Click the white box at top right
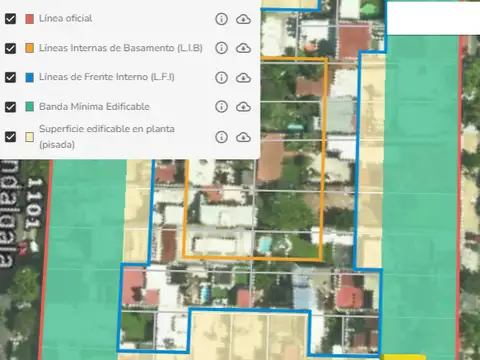Screen dimensions: 480x360 click(433, 17)
